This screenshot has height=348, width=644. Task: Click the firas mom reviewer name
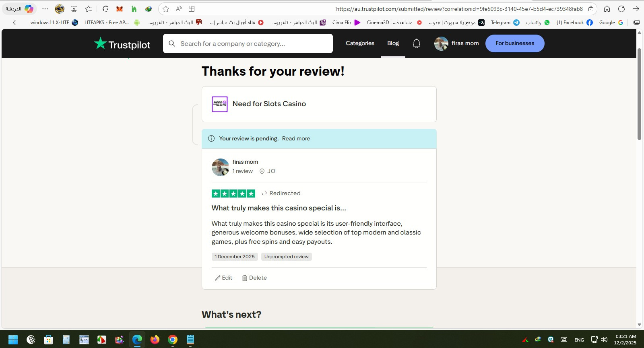tap(245, 162)
